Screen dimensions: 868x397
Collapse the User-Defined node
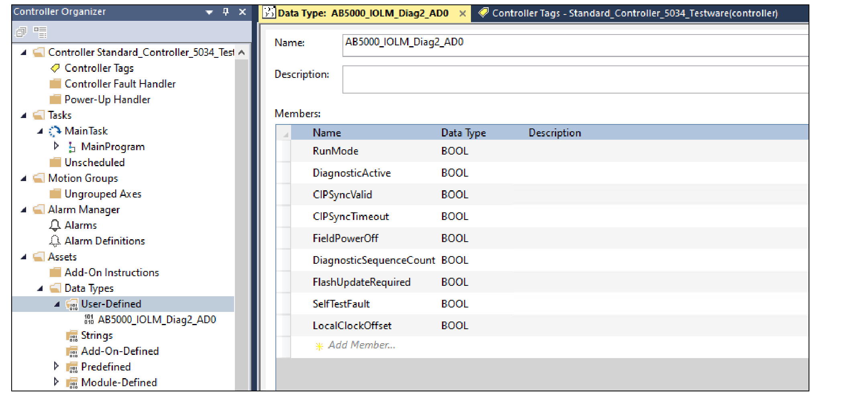tap(57, 304)
